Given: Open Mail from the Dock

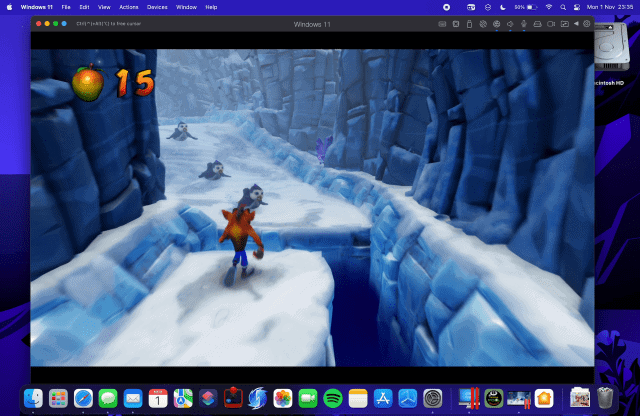Looking at the screenshot, I should 133,398.
